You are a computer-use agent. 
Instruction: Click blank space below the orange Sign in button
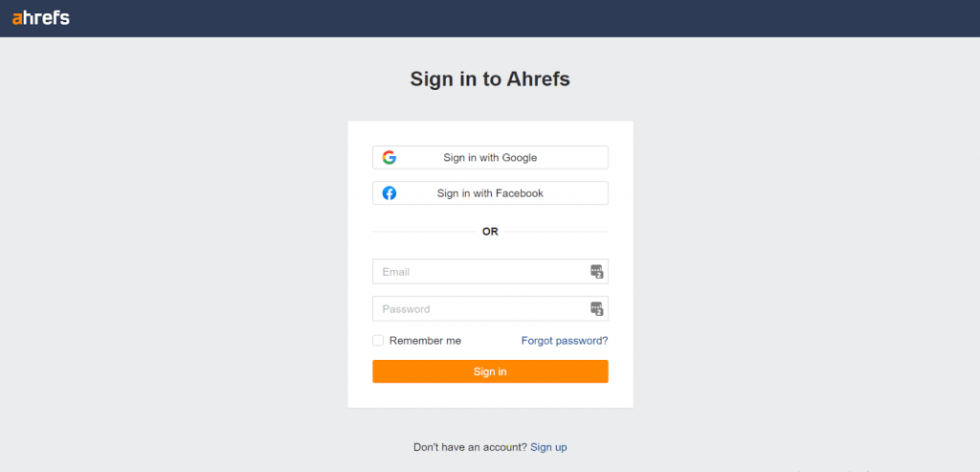click(490, 395)
